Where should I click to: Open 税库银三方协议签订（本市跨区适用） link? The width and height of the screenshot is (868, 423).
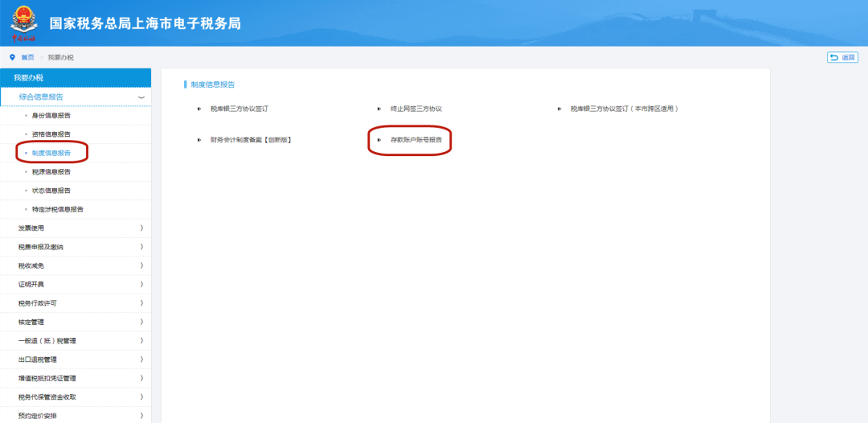(624, 109)
